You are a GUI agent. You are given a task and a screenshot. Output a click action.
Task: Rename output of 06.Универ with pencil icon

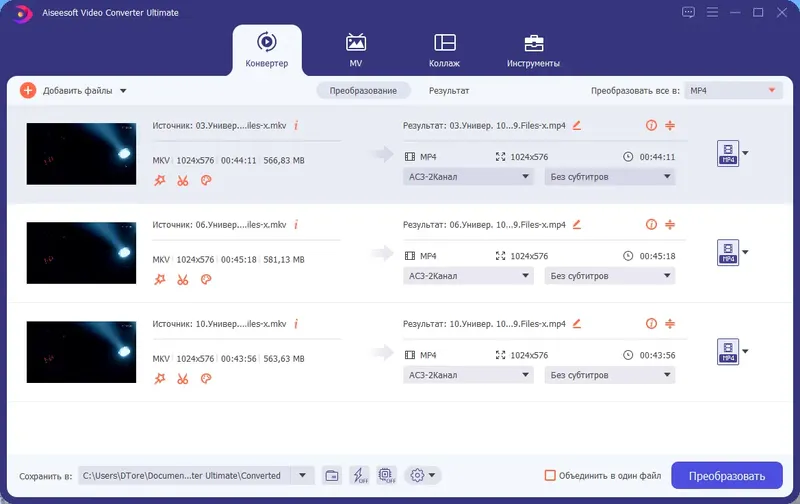[x=577, y=224]
